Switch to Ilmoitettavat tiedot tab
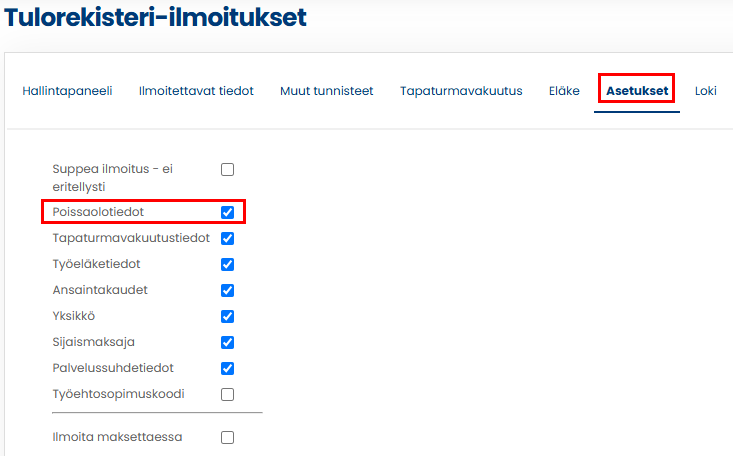Viewport: 733px width, 456px height. 196,91
